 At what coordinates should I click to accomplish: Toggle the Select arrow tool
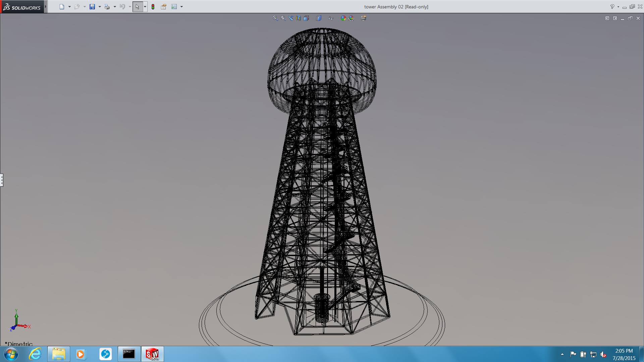pos(137,7)
